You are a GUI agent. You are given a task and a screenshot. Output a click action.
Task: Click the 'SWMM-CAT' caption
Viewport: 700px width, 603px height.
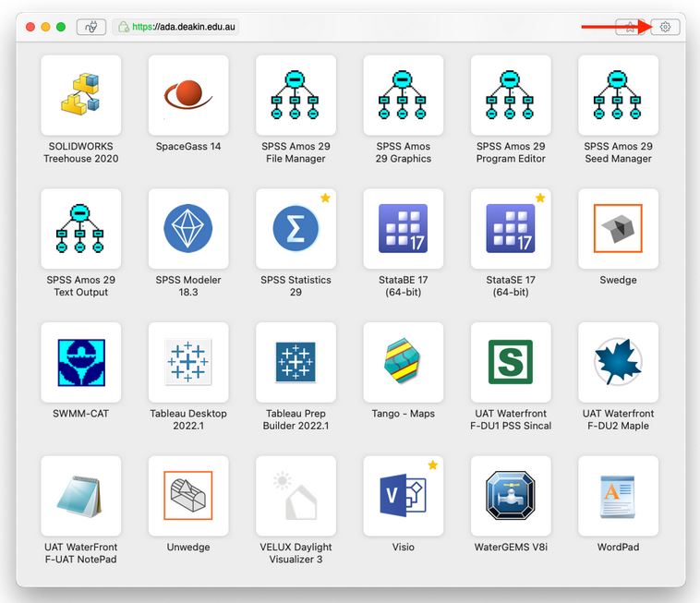tap(80, 414)
